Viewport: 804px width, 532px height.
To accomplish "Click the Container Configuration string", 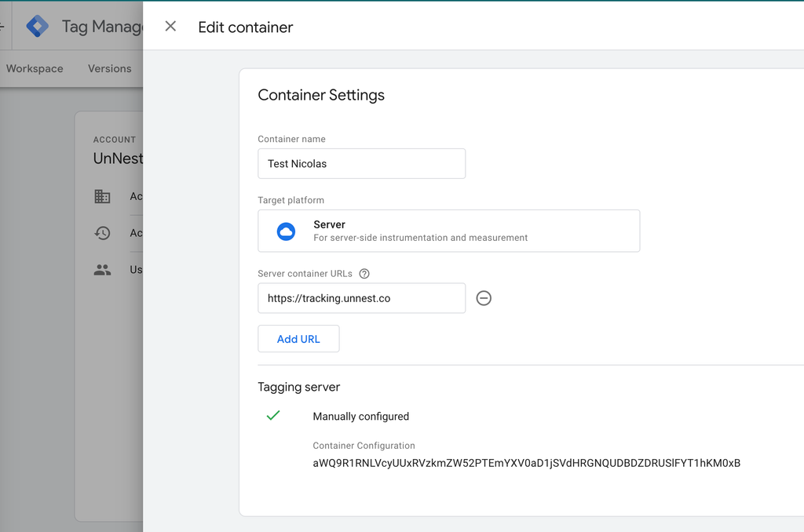I will (527, 463).
